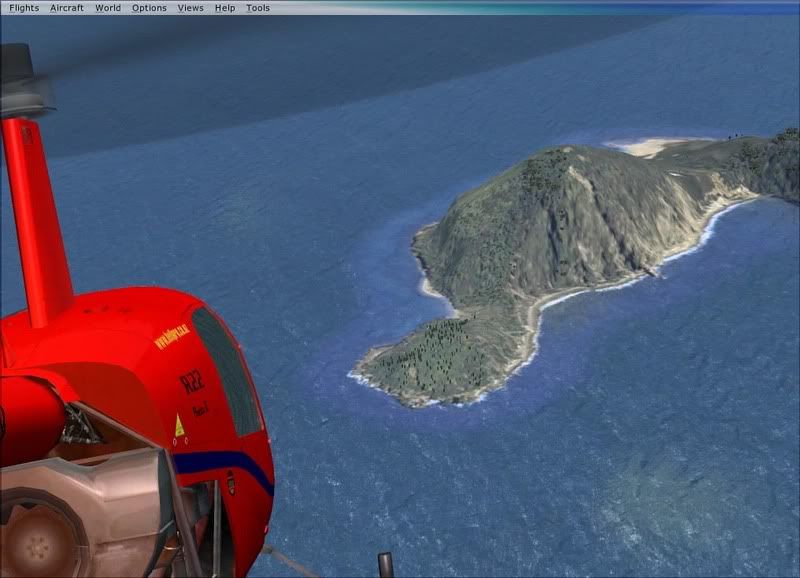Open the Options menu
This screenshot has height=578, width=800.
click(149, 8)
